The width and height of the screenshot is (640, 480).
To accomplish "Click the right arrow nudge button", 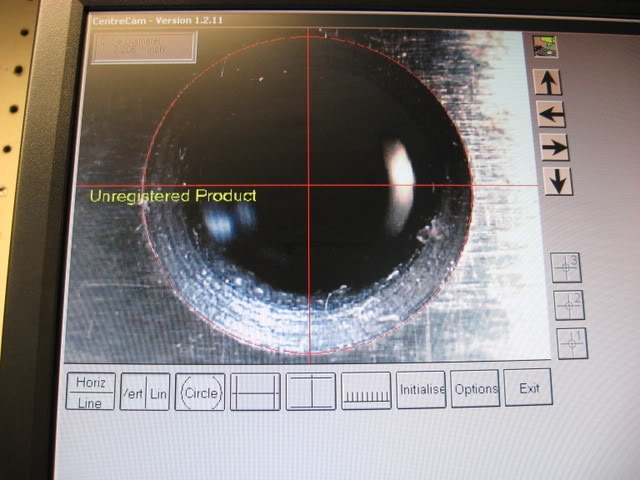I will coord(553,148).
